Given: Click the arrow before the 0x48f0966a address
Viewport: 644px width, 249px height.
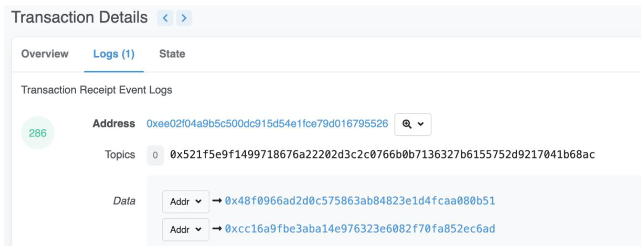Looking at the screenshot, I should coord(217,201).
